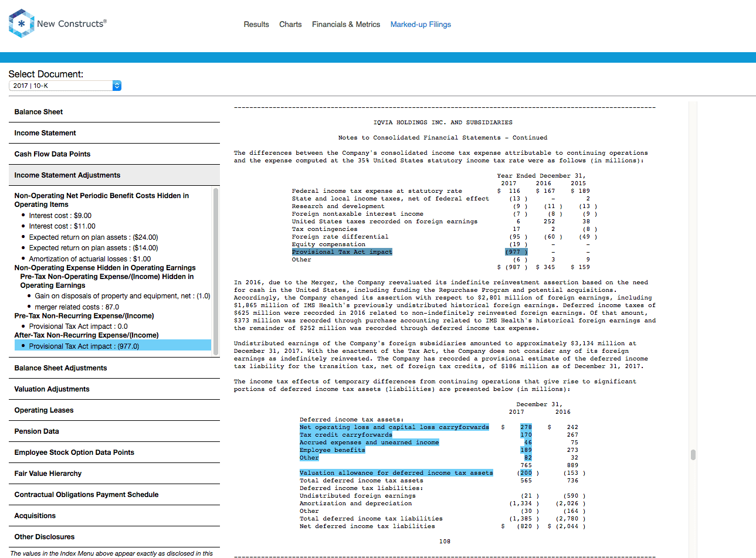This screenshot has height=558, width=756.
Task: Select merger related costs : 87.0
Action: click(x=77, y=307)
